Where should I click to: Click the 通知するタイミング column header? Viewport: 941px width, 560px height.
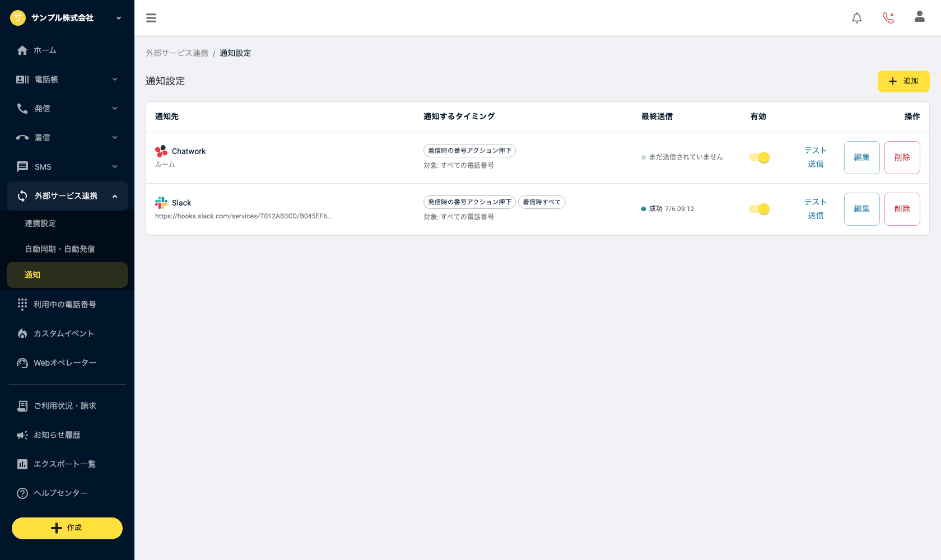tap(459, 116)
